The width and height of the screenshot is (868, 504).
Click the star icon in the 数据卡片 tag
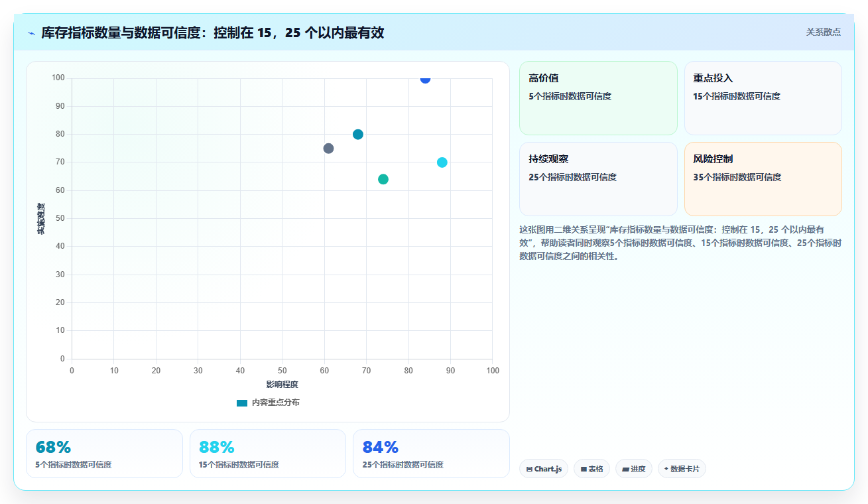click(x=666, y=469)
